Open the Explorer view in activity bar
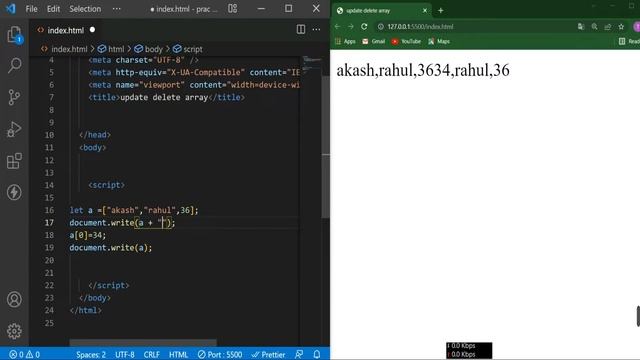 click(14, 34)
